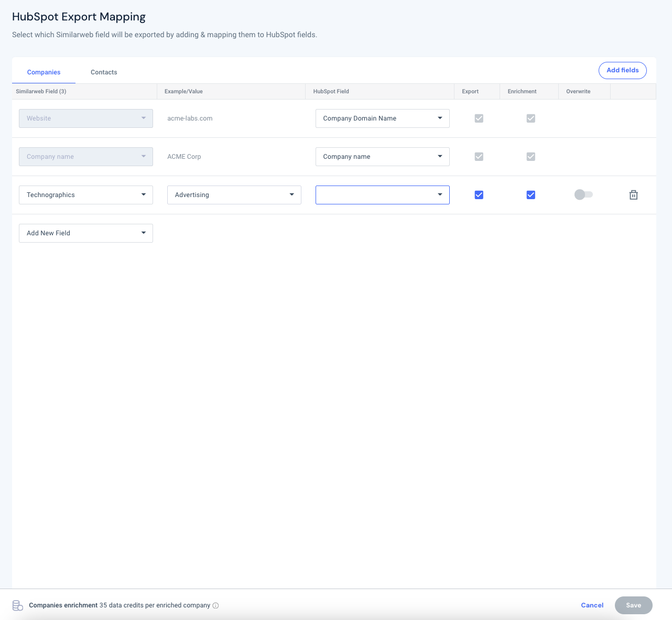Image resolution: width=672 pixels, height=620 pixels.
Task: Click the Cancel link
Action: pos(592,605)
